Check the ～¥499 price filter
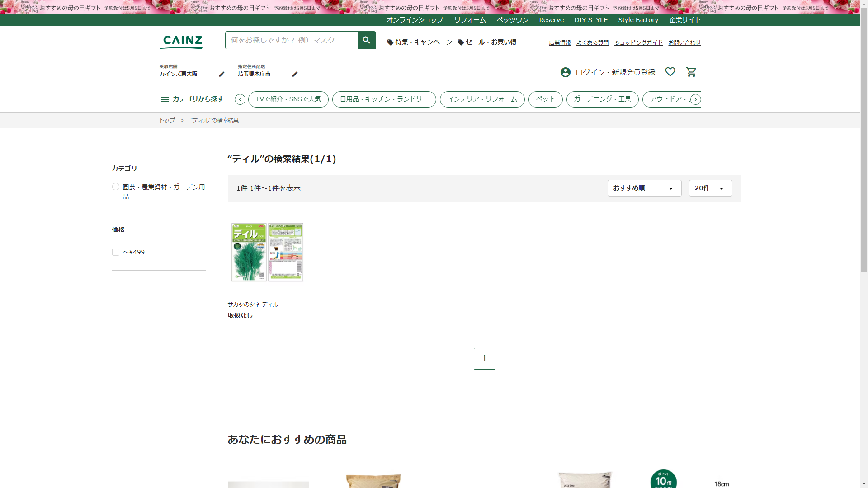This screenshot has width=868, height=488. 116,252
